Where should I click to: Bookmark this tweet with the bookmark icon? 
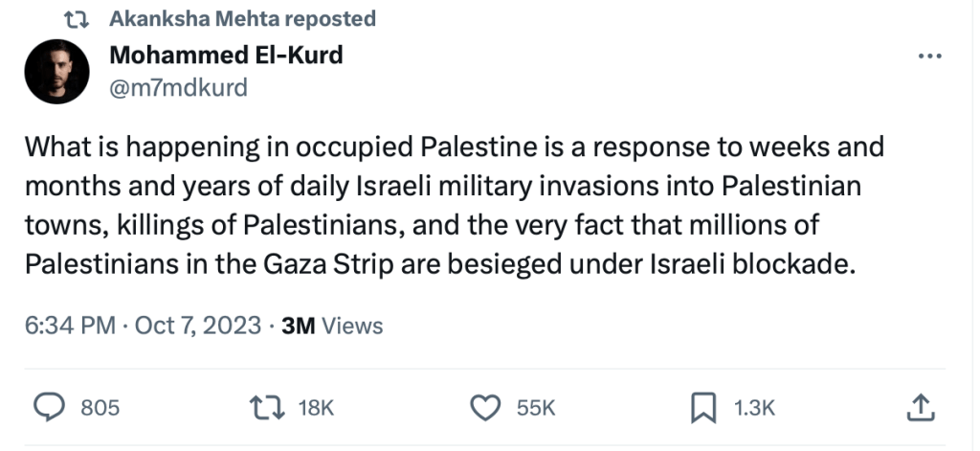(703, 408)
